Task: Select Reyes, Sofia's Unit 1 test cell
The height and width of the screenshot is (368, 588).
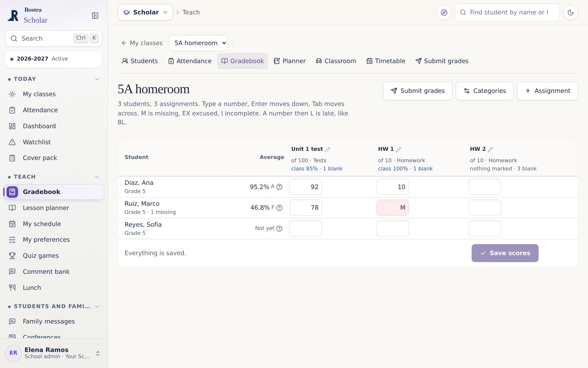Action: coord(306,229)
